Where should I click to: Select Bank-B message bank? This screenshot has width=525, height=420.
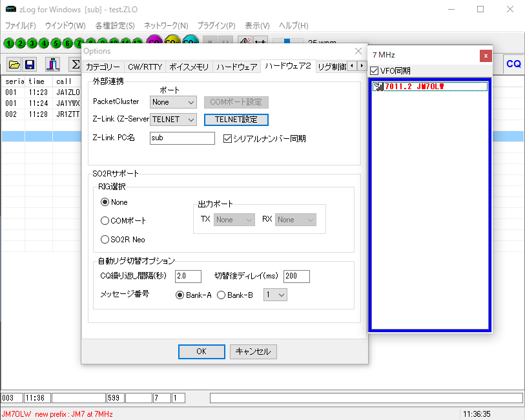[235, 295]
